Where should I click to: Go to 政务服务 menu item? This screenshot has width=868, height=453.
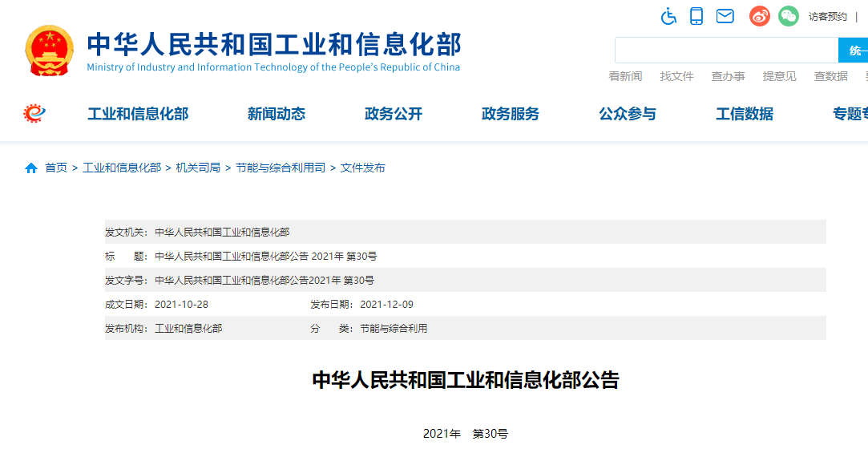click(x=511, y=114)
